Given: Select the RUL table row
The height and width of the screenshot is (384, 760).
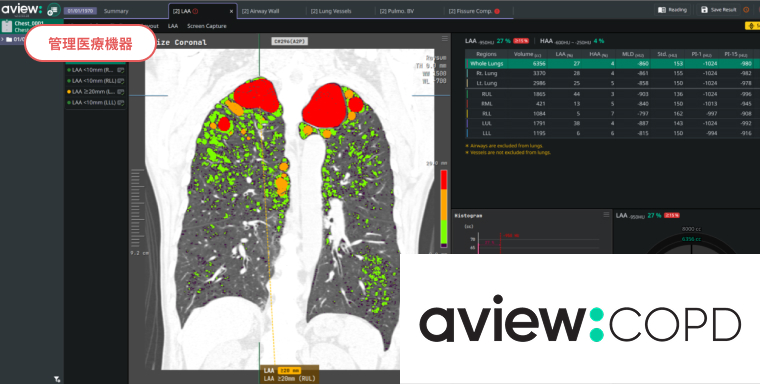Looking at the screenshot, I should click(x=612, y=94).
